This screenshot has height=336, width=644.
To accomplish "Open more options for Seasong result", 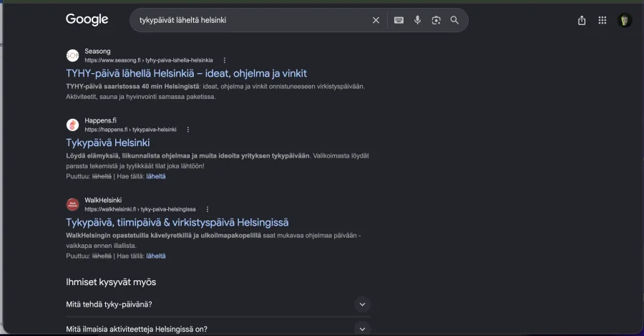I will (224, 60).
